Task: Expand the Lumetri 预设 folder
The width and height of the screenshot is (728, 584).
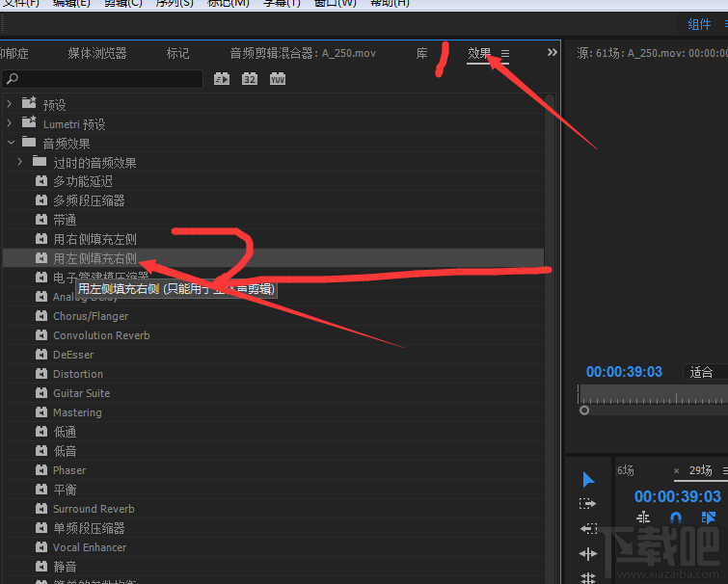Action: (x=10, y=123)
